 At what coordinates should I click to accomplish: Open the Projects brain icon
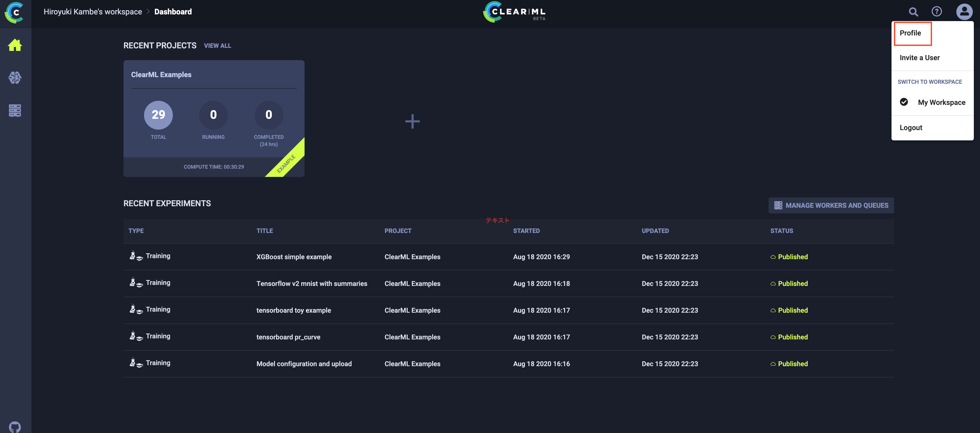coord(15,78)
